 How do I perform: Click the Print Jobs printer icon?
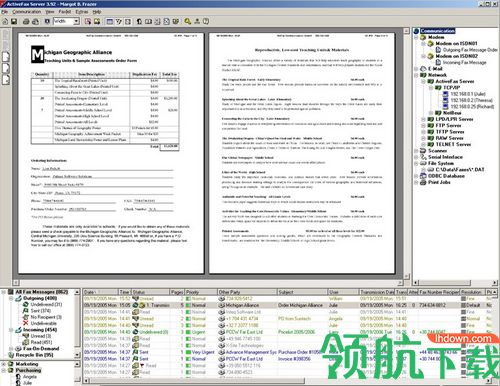[x=423, y=182]
